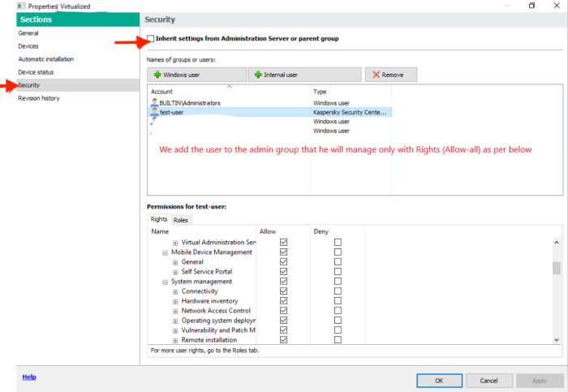This screenshot has height=392, width=568.
Task: Click the Deny column header
Action: coord(338,231)
